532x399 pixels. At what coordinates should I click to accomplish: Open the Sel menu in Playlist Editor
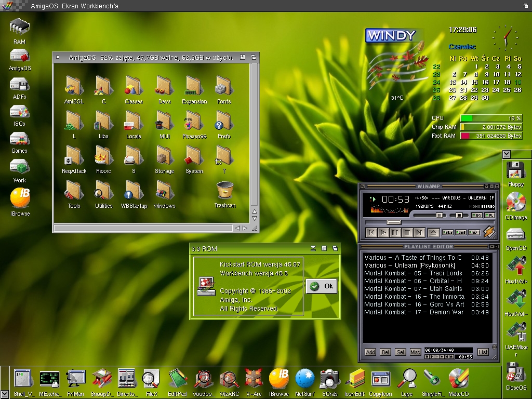coord(400,352)
